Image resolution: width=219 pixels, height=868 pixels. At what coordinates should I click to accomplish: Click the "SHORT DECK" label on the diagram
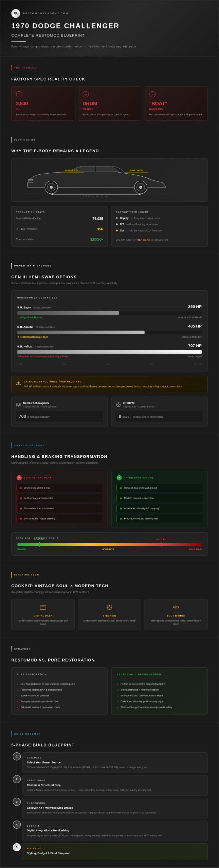[x=136, y=171]
